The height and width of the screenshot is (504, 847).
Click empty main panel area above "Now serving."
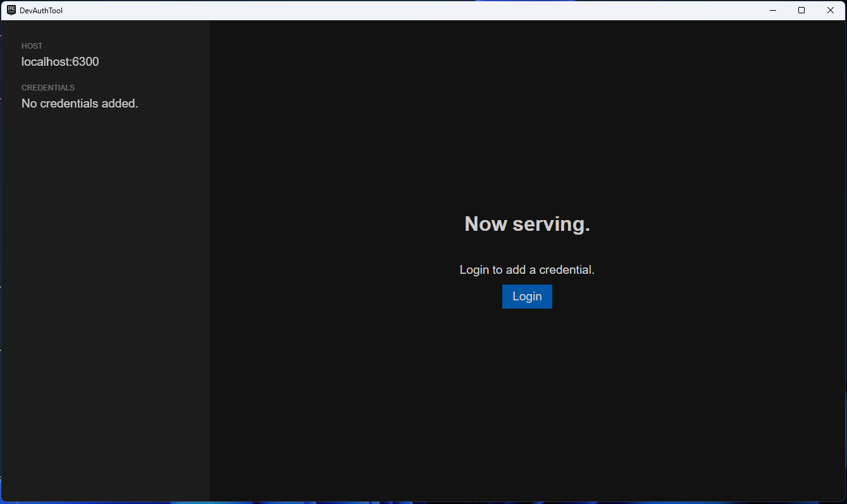coord(527,114)
